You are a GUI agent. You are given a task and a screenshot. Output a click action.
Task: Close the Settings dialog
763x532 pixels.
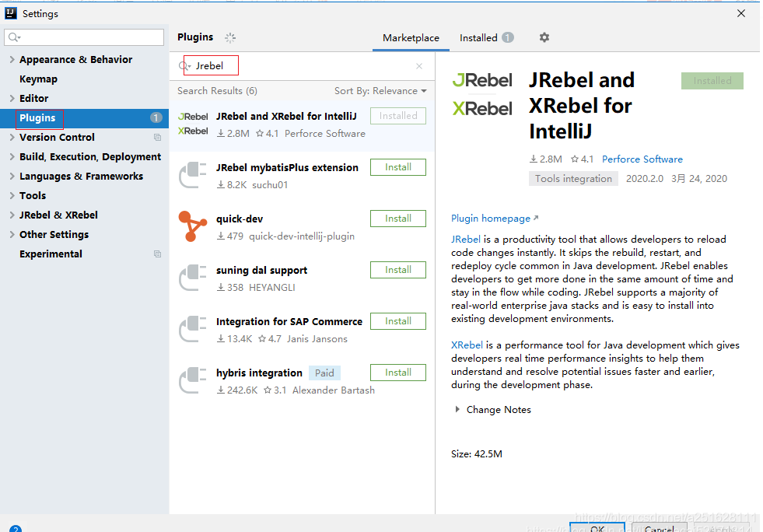741,13
